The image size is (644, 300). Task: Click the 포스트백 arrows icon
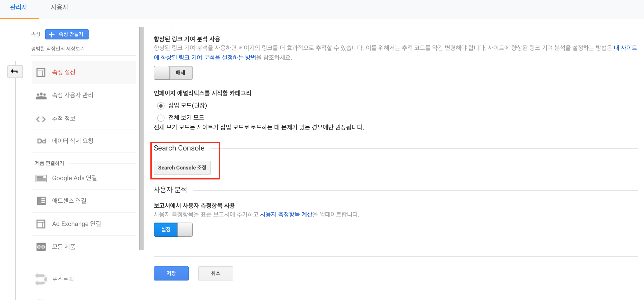pyautogui.click(x=41, y=279)
